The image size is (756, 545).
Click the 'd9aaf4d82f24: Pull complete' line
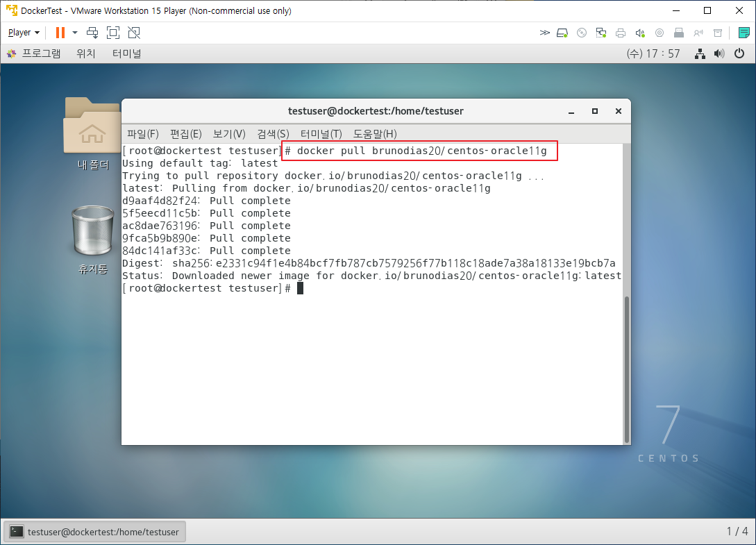click(206, 201)
